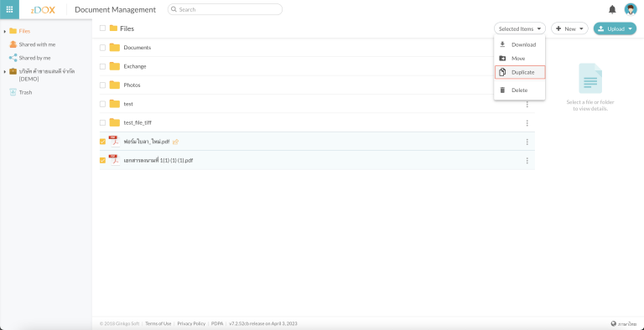Choose Download from the Selected Items menu

tap(520, 44)
